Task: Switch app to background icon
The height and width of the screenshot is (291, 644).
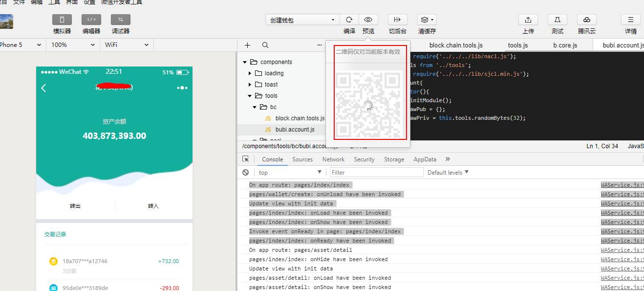Action: click(x=397, y=20)
